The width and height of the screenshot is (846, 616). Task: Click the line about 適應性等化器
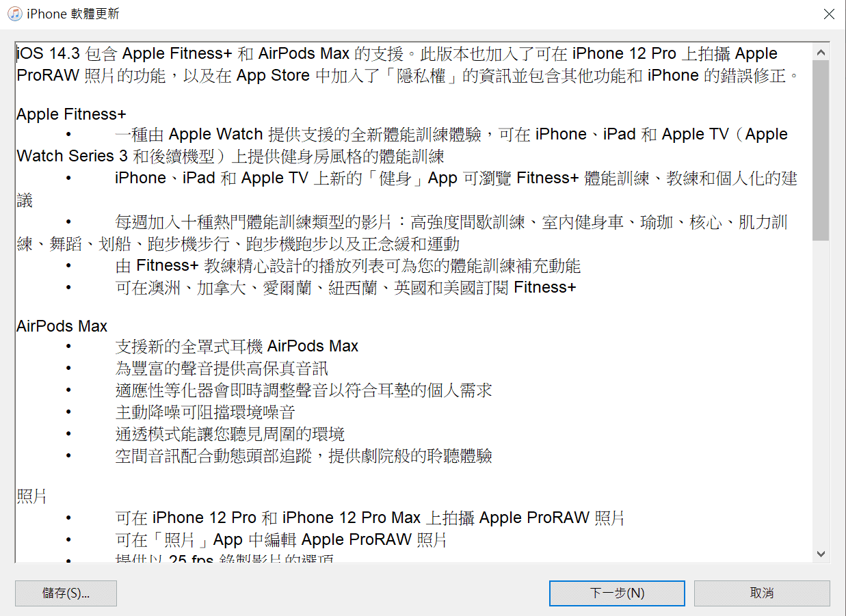click(304, 390)
